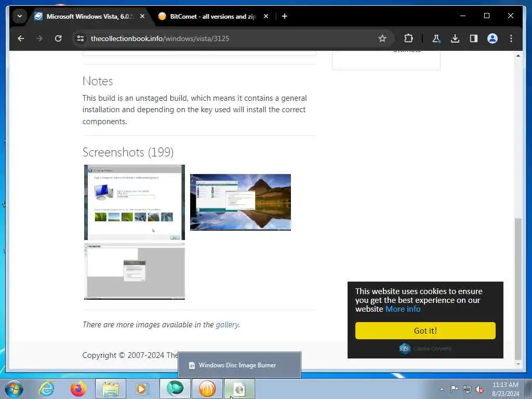Follow the gallery link
Image resolution: width=532 pixels, height=399 pixels.
click(x=227, y=325)
